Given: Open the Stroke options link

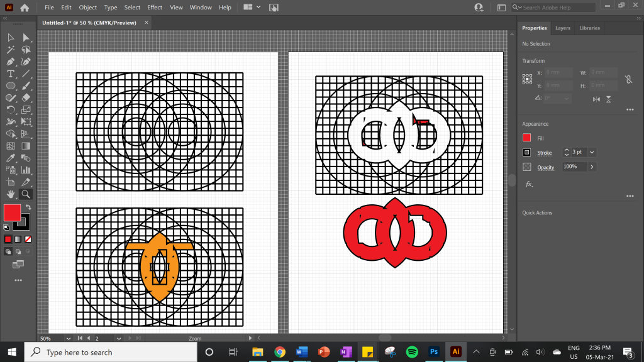Looking at the screenshot, I should (544, 153).
